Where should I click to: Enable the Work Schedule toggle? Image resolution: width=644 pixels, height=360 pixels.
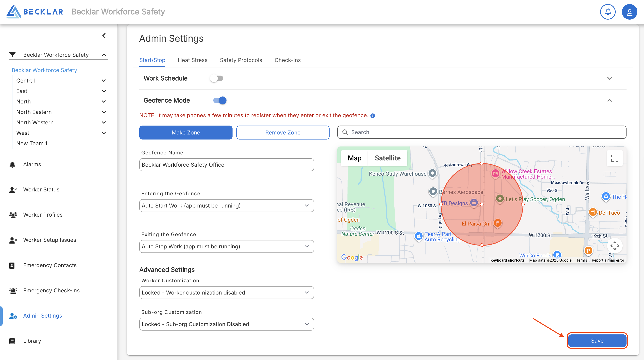216,78
